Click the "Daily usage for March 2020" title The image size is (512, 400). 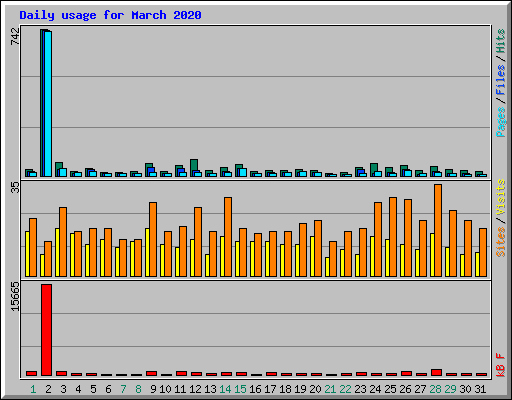(x=110, y=15)
